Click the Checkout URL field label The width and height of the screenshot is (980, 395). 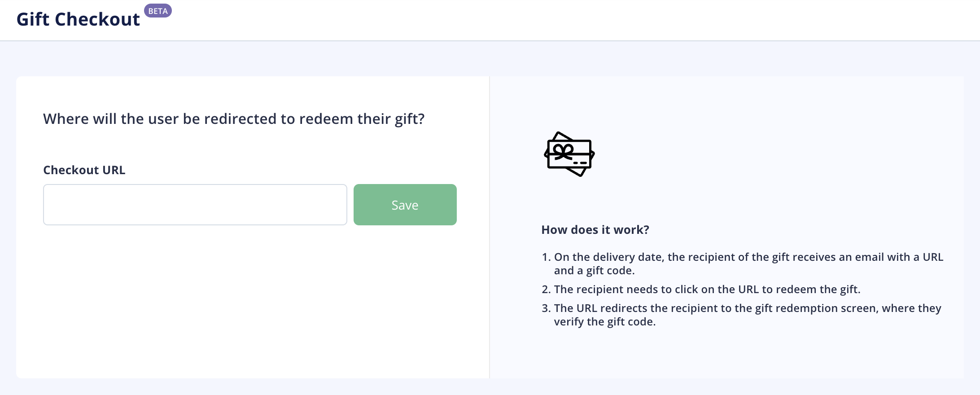point(84,170)
